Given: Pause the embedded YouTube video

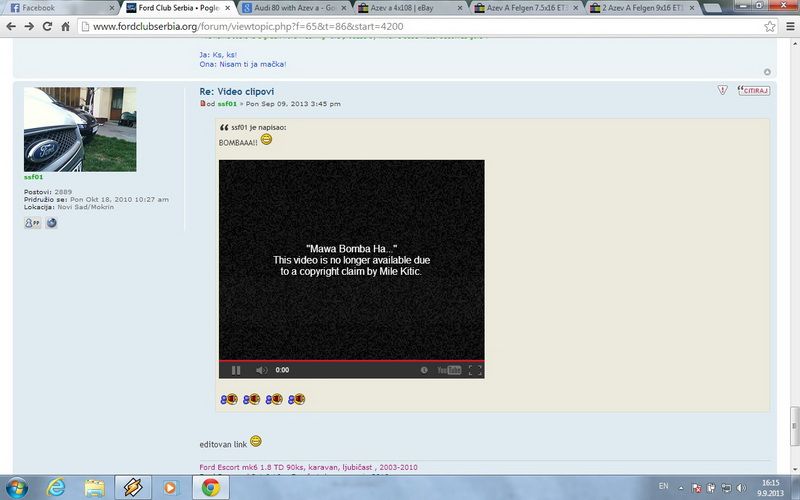Looking at the screenshot, I should point(236,370).
